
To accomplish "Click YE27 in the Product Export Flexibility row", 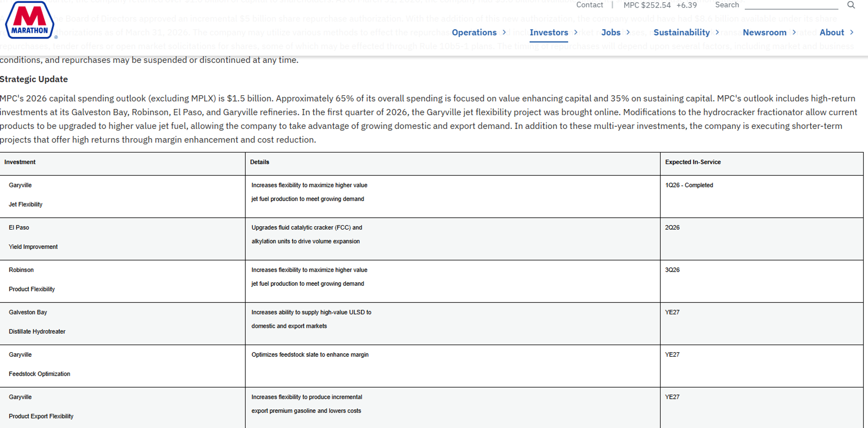I will [x=672, y=397].
